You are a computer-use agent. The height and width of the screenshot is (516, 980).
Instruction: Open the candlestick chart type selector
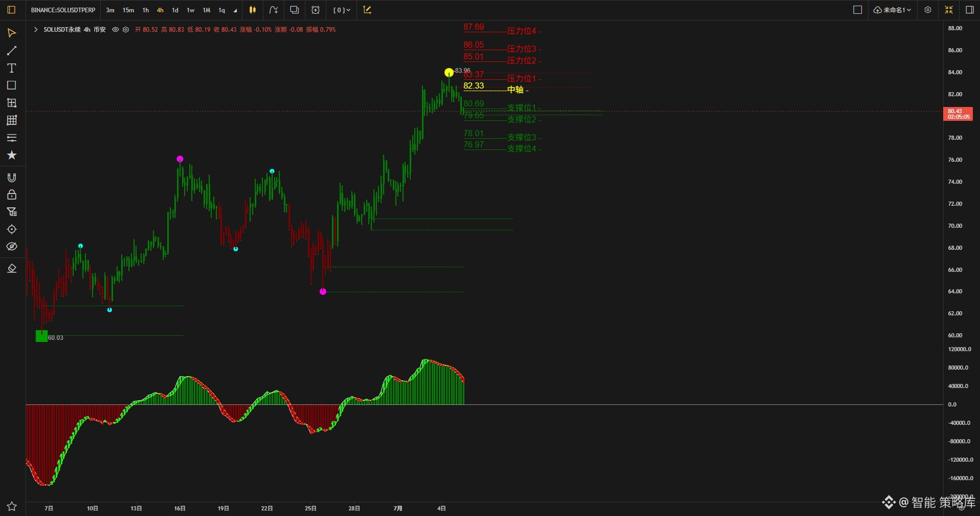(x=252, y=10)
